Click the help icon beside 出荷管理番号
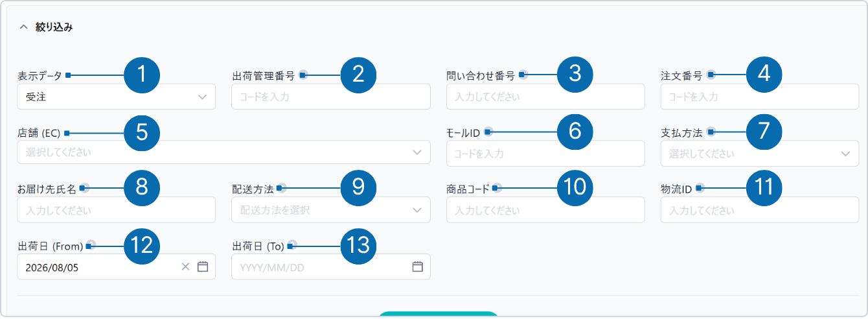Image resolution: width=868 pixels, height=319 pixels. pyautogui.click(x=303, y=75)
